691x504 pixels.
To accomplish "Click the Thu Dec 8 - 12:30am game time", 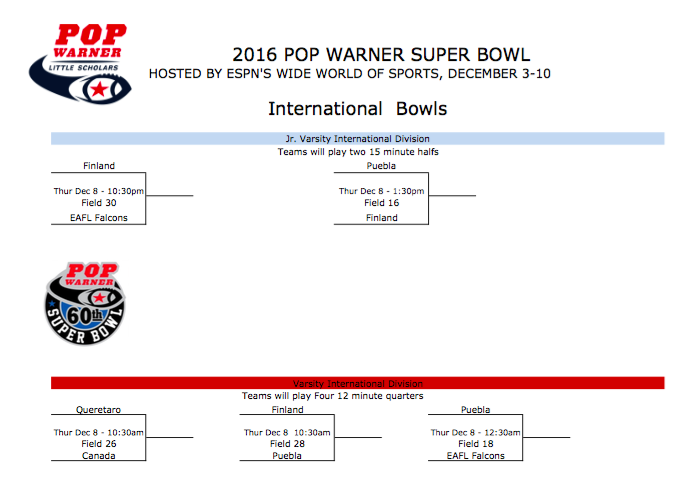I will pyautogui.click(x=476, y=433).
